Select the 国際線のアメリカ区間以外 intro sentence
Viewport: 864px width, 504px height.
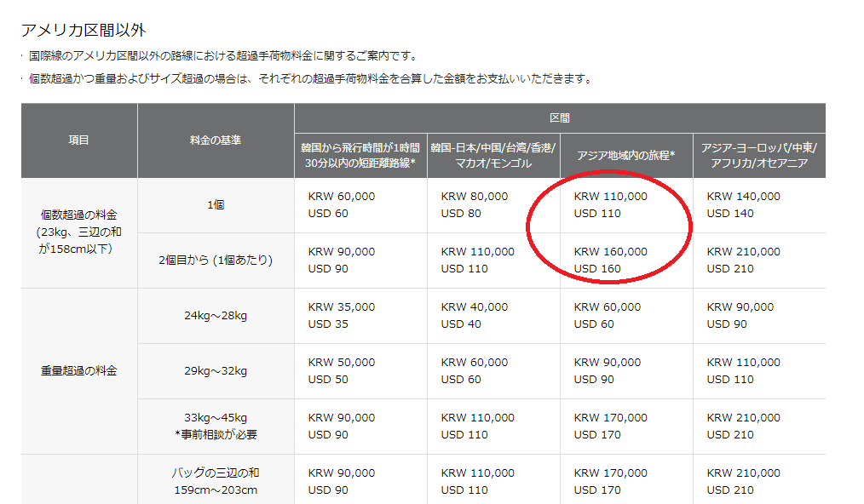[225, 55]
